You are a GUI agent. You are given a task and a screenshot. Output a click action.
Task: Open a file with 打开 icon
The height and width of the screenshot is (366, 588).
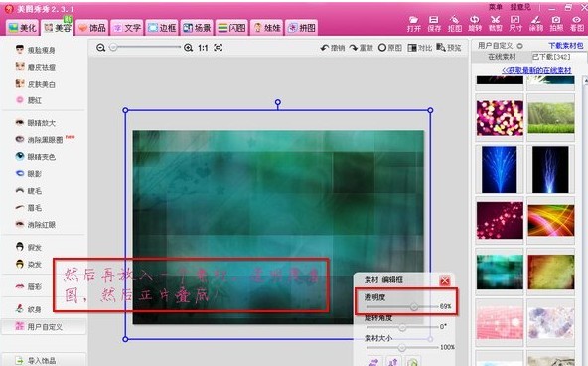click(413, 24)
